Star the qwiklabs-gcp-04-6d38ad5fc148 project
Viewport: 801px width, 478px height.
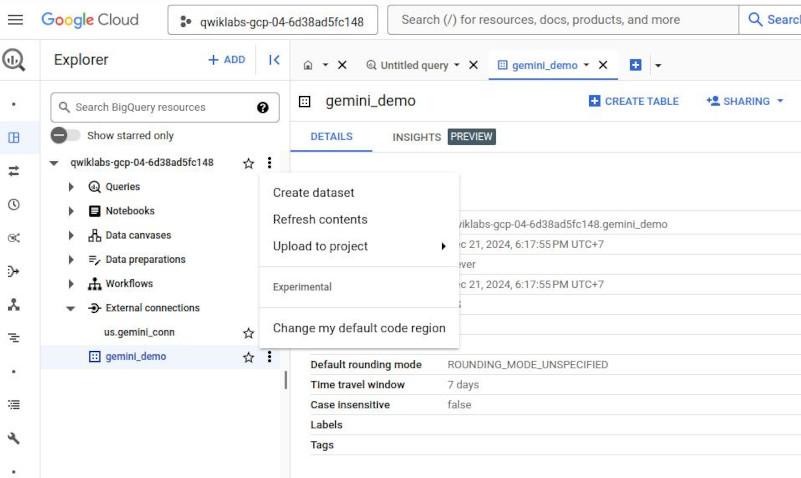tap(248, 163)
